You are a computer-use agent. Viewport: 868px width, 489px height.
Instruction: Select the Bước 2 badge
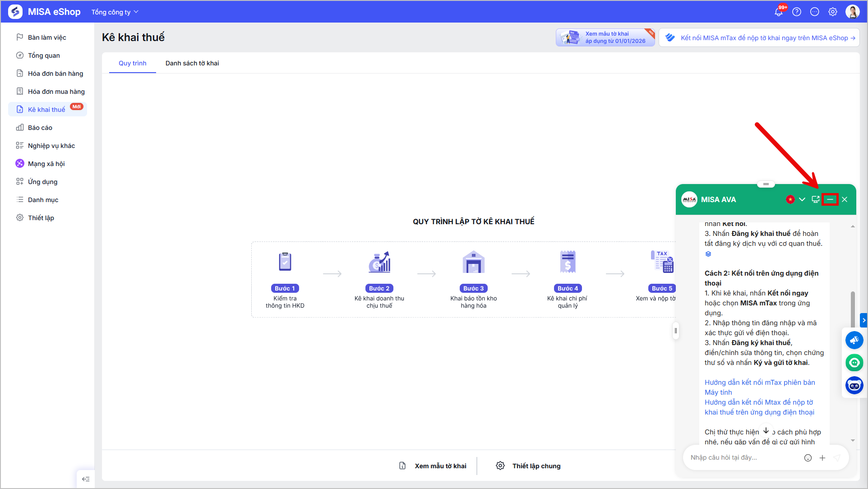(x=379, y=288)
